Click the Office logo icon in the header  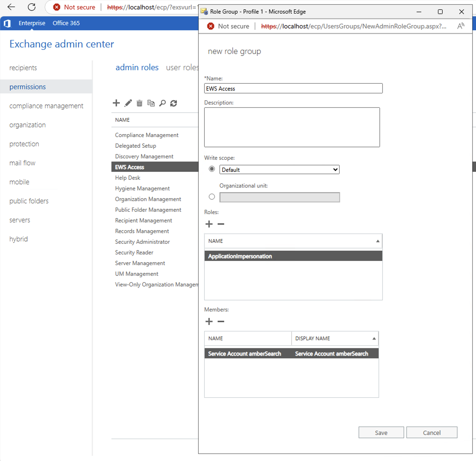pos(7,23)
